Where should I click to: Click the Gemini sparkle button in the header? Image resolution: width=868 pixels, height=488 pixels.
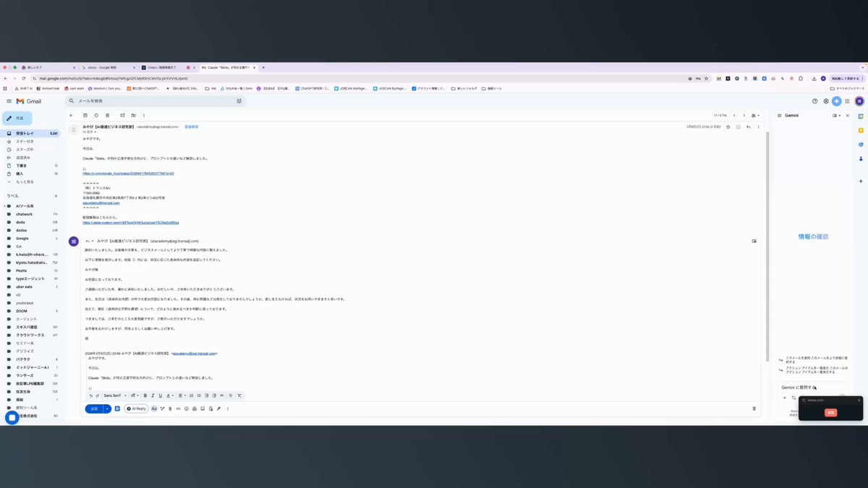(x=837, y=101)
